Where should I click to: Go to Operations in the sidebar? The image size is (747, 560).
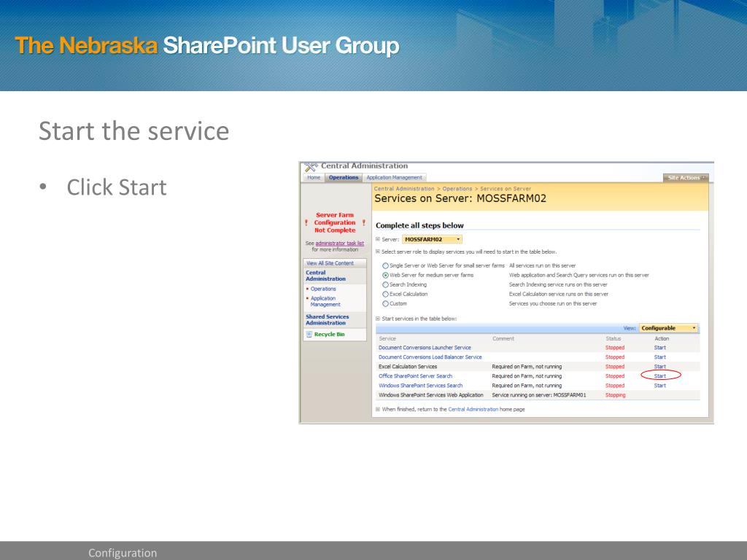[323, 289]
